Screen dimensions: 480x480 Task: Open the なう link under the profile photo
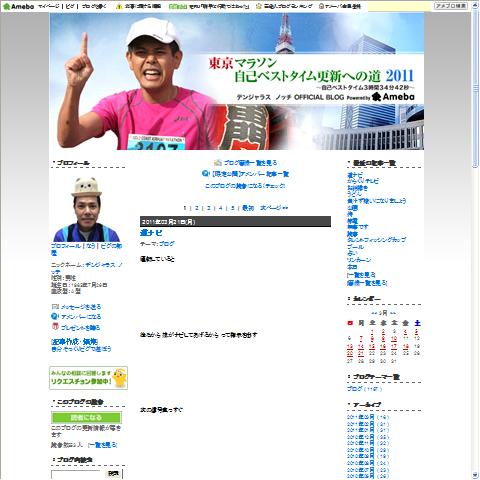(91, 246)
